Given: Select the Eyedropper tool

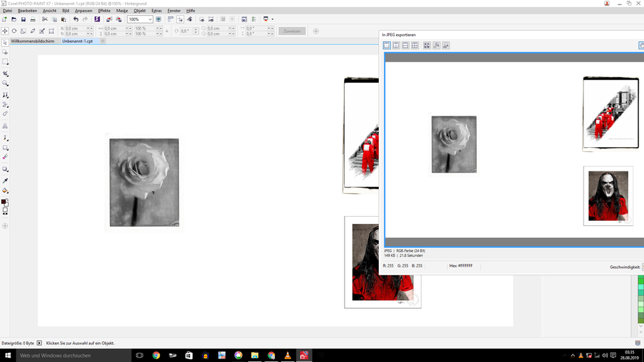Looking at the screenshot, I should (5, 181).
